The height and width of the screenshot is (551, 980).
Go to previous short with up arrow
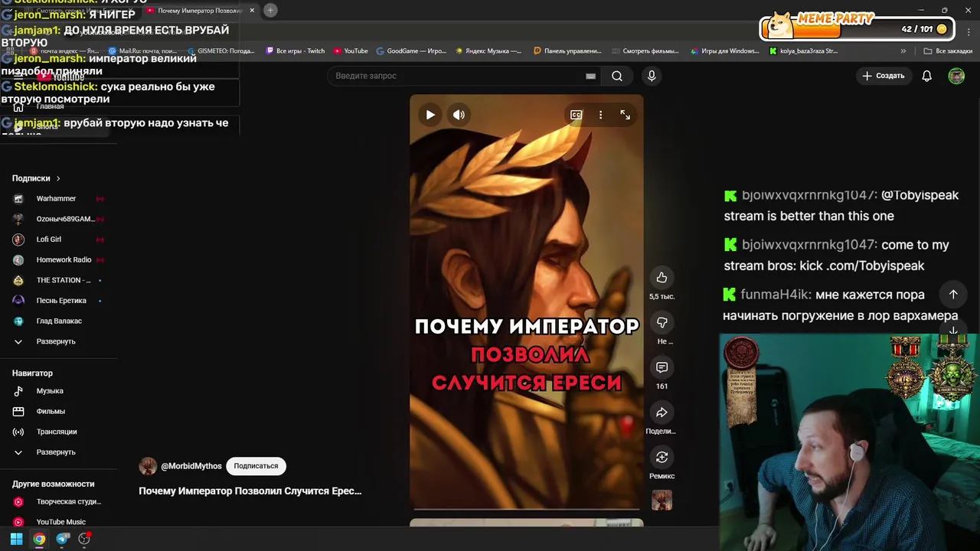tap(953, 294)
